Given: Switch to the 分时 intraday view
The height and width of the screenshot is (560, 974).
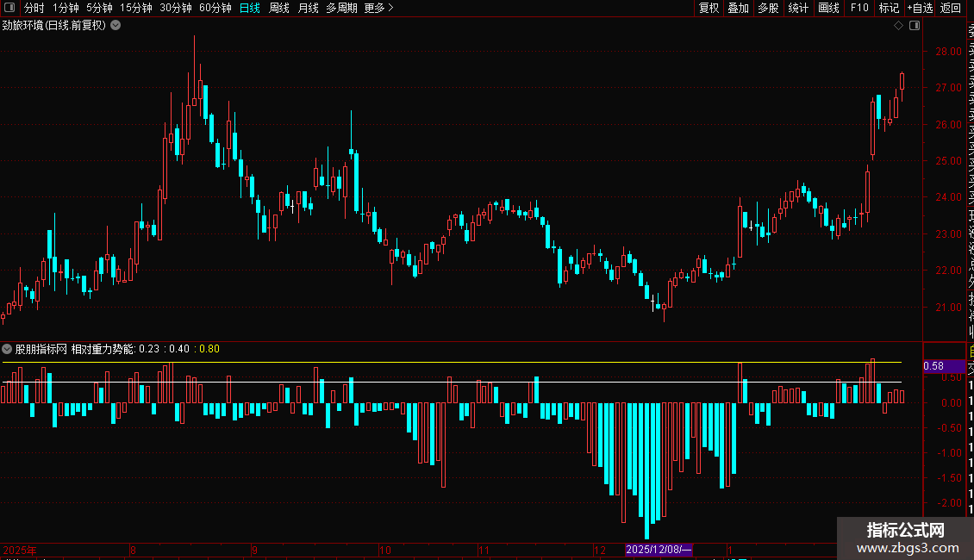Looking at the screenshot, I should 34,8.
